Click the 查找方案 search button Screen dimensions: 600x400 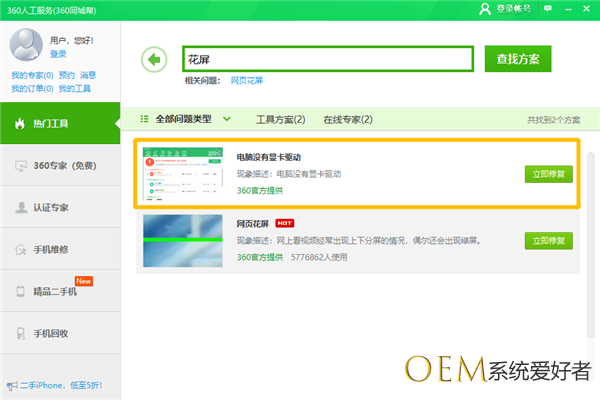coord(517,59)
